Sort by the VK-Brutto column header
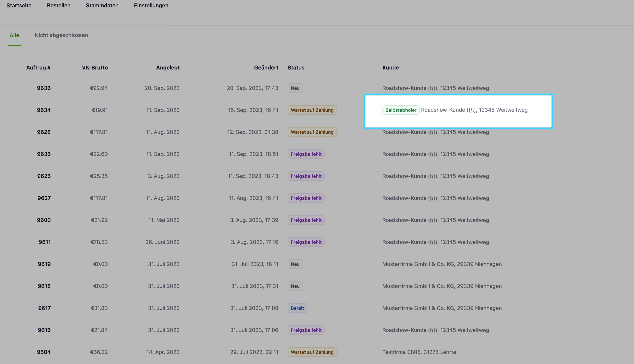The width and height of the screenshot is (634, 364). 95,68
